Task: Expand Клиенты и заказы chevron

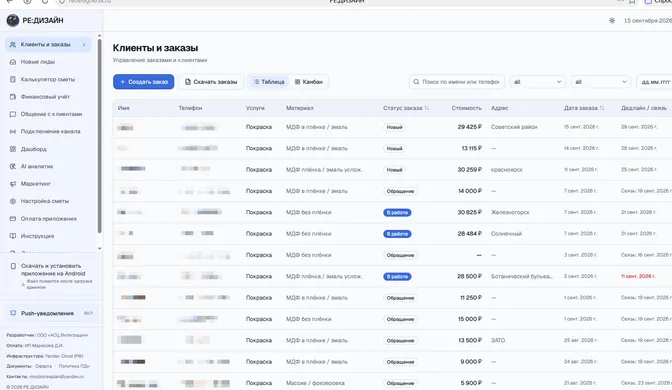Action: click(x=84, y=45)
